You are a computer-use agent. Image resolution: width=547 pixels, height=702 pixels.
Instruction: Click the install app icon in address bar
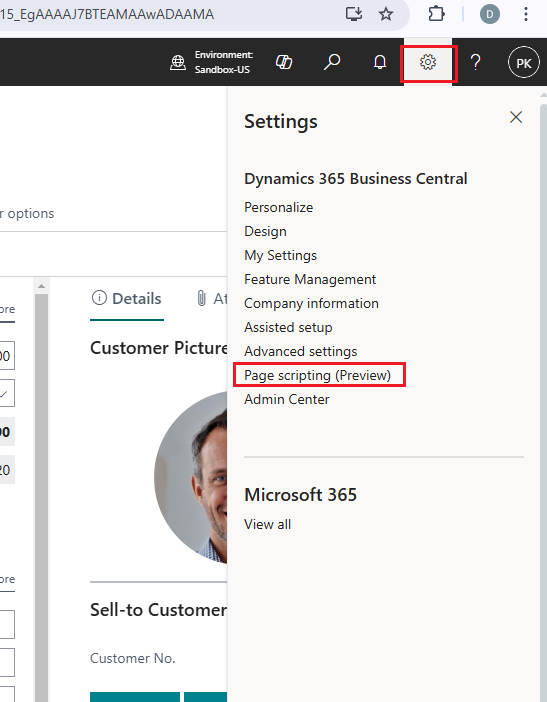[x=354, y=14]
